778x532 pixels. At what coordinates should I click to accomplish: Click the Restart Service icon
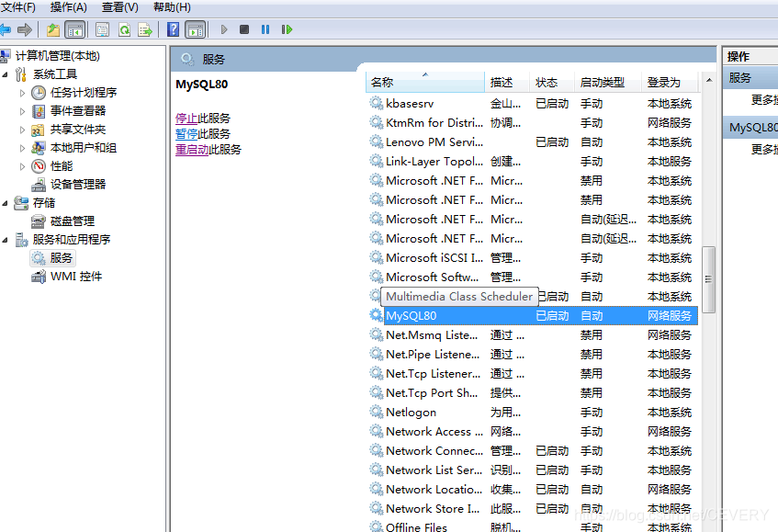[x=287, y=29]
